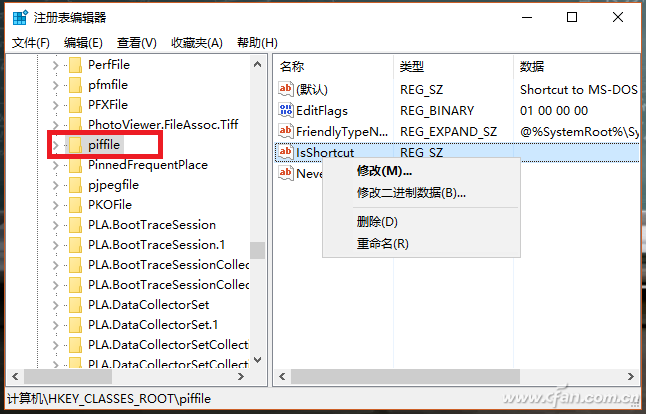Open the 查看(V) menu
Image resolution: width=646 pixels, height=414 pixels.
pyautogui.click(x=136, y=43)
